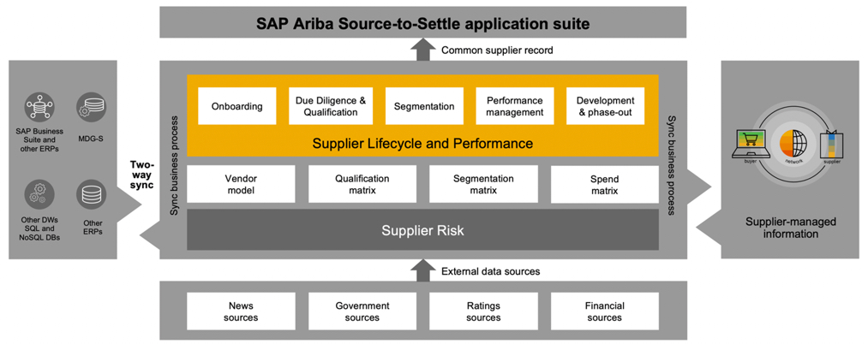The height and width of the screenshot is (344, 868).
Task: Click the Spend matrix box
Action: coord(604,184)
